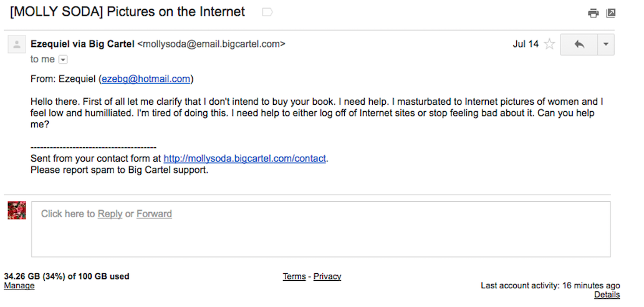Click the sender name 'Ezequiel via Big Cartel'
Viewport: 644px width, 307px height.
[82, 44]
